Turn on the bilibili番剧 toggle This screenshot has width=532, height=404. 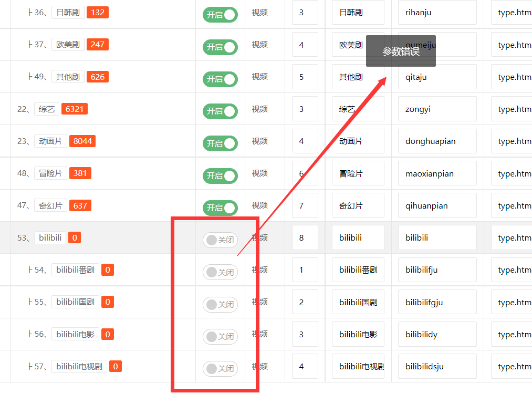pyautogui.click(x=220, y=272)
